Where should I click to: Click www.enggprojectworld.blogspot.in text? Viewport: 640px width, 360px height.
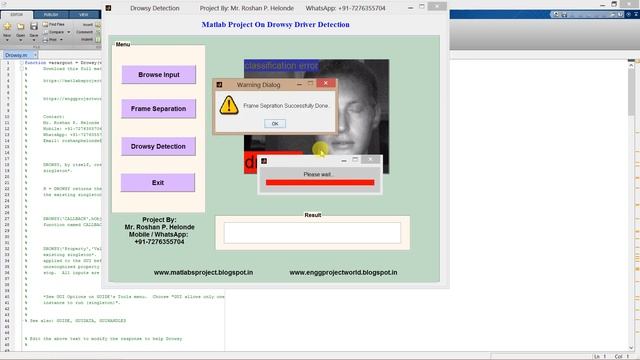[x=343, y=272]
